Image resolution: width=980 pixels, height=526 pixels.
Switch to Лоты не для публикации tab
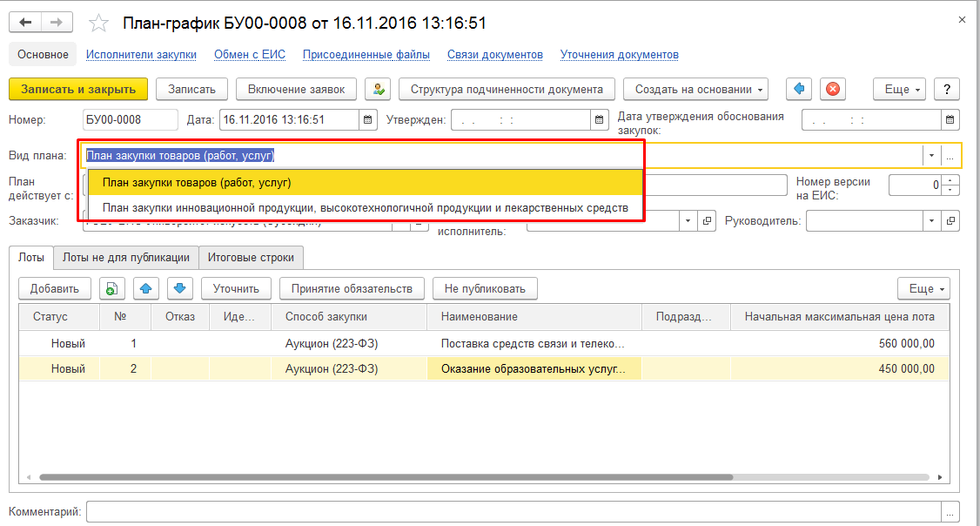pos(126,258)
